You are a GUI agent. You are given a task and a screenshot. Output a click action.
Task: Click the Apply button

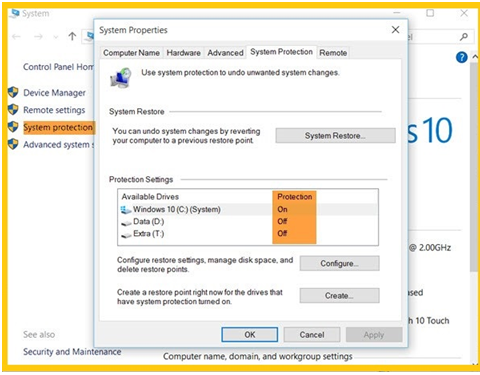click(374, 335)
